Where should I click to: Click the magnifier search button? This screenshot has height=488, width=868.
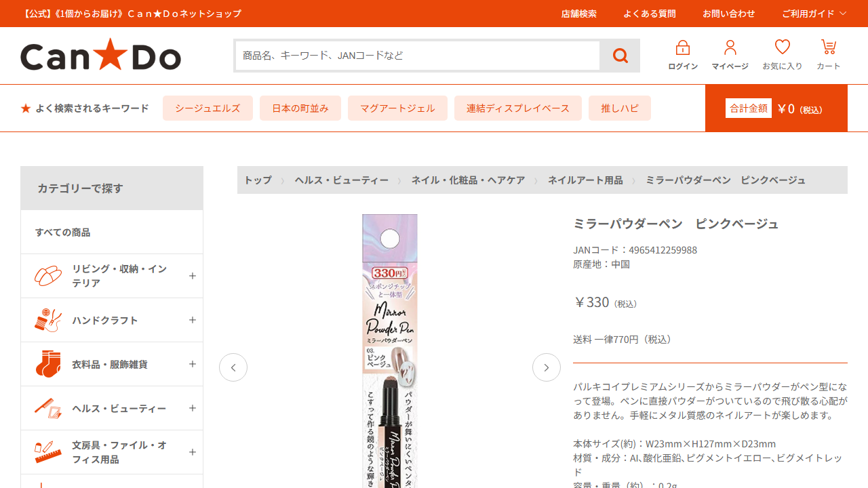(x=620, y=56)
